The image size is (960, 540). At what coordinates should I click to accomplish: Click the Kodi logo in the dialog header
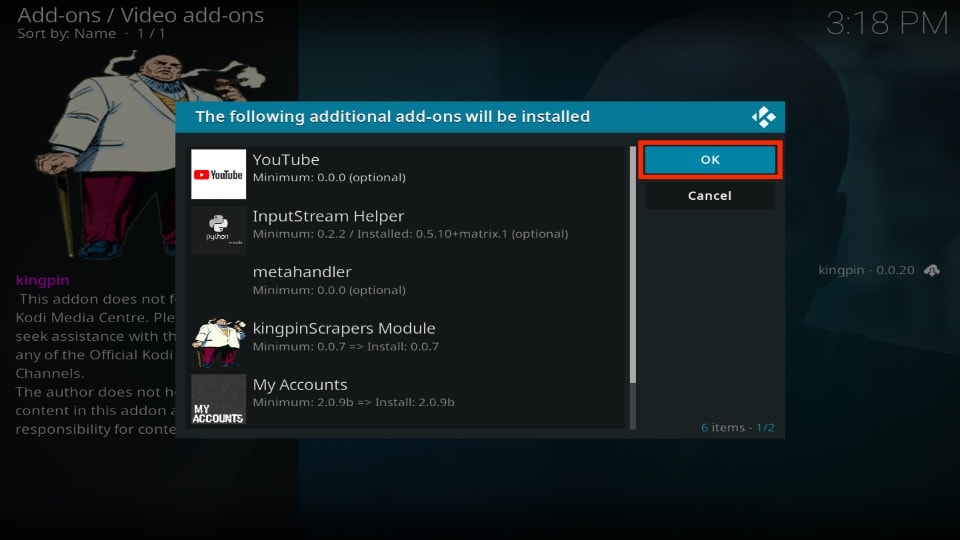(763, 117)
